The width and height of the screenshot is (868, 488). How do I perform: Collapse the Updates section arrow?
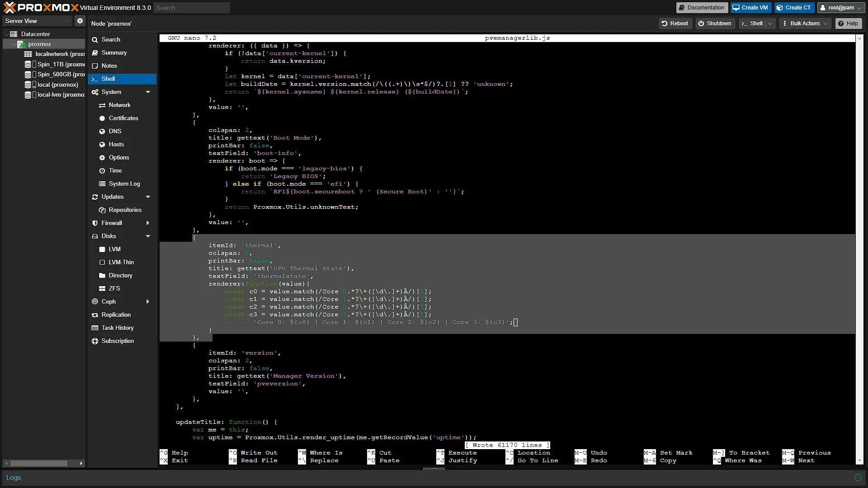(x=148, y=197)
